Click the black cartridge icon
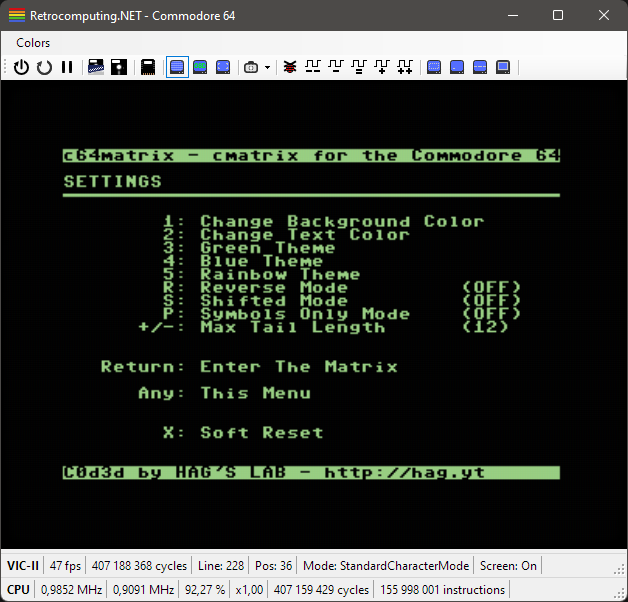Image resolution: width=628 pixels, height=602 pixels. 148,67
